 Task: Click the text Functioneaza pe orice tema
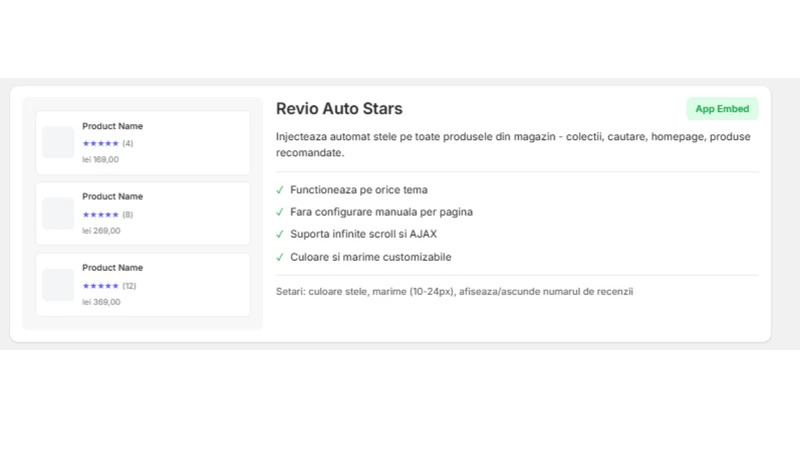pos(359,190)
